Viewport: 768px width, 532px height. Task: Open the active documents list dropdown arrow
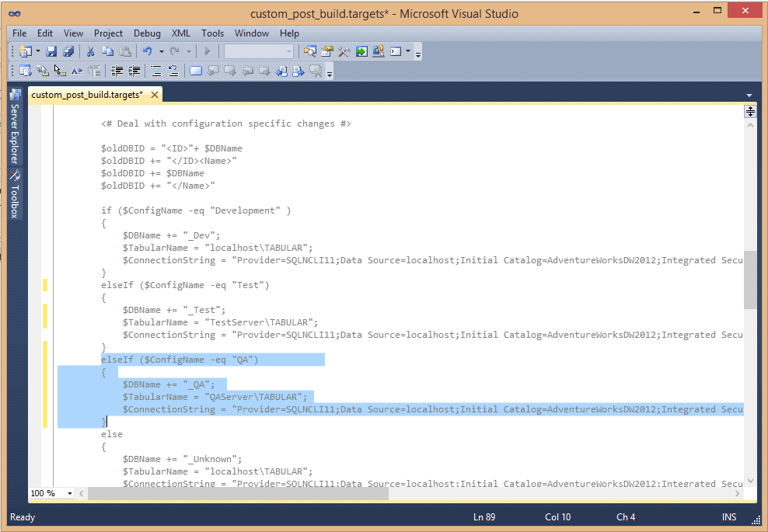pos(749,95)
